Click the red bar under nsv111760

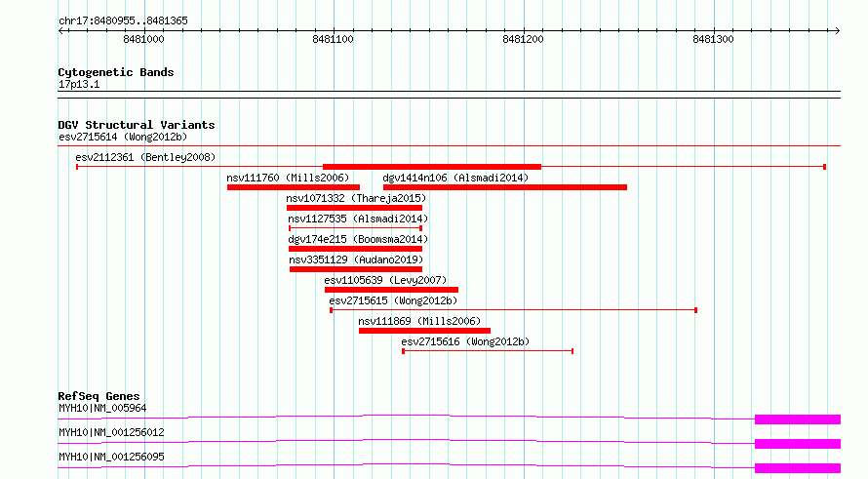pyautogui.click(x=294, y=187)
